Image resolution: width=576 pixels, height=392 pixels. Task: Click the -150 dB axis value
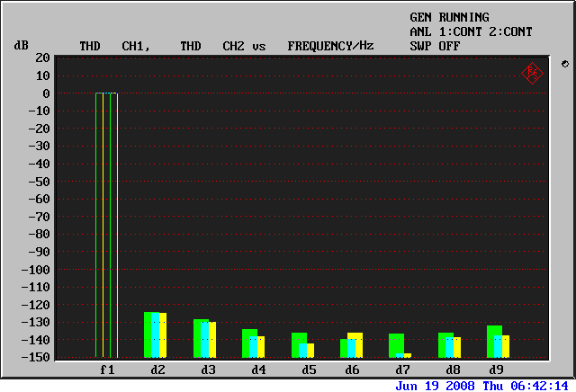pyautogui.click(x=35, y=357)
